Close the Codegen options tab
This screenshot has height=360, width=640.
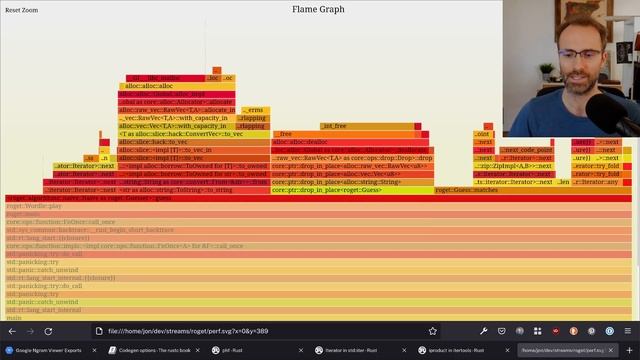pos(198,350)
